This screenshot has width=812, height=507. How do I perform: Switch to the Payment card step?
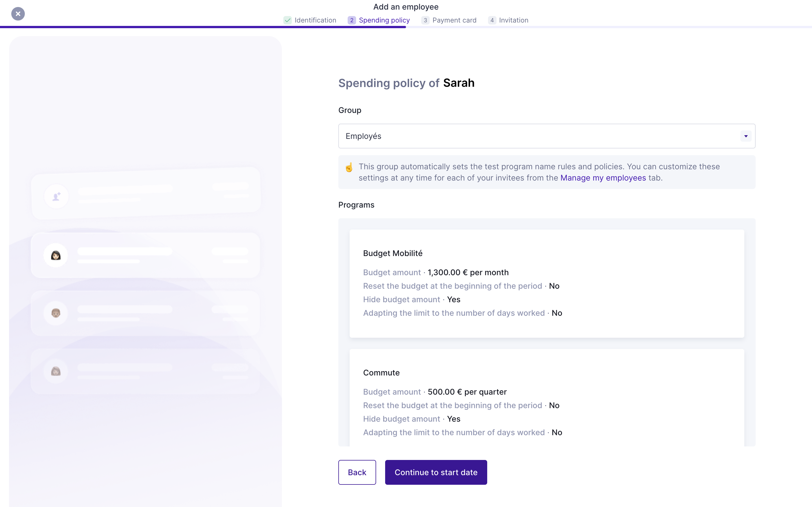pos(454,20)
